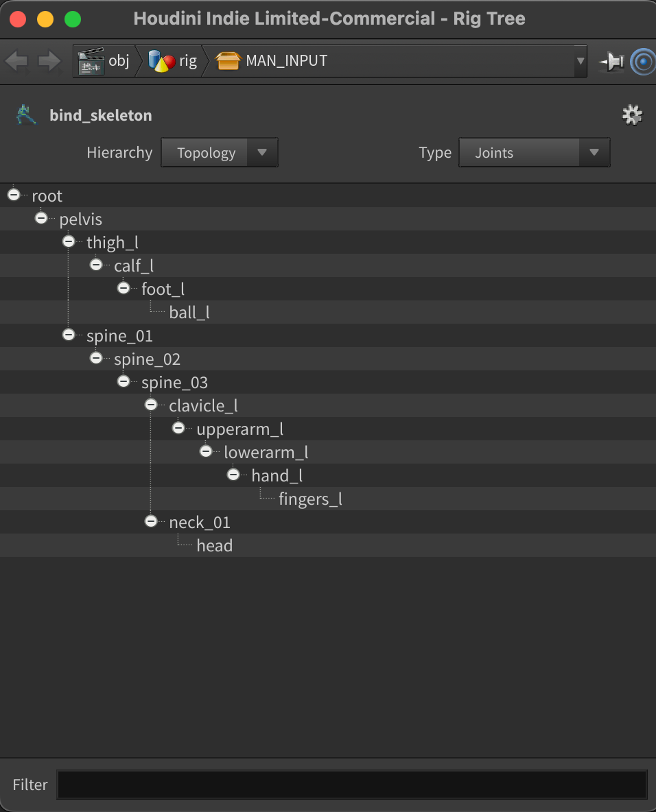Image resolution: width=656 pixels, height=812 pixels.
Task: Open the network path history dropdown arrow
Action: (x=581, y=61)
